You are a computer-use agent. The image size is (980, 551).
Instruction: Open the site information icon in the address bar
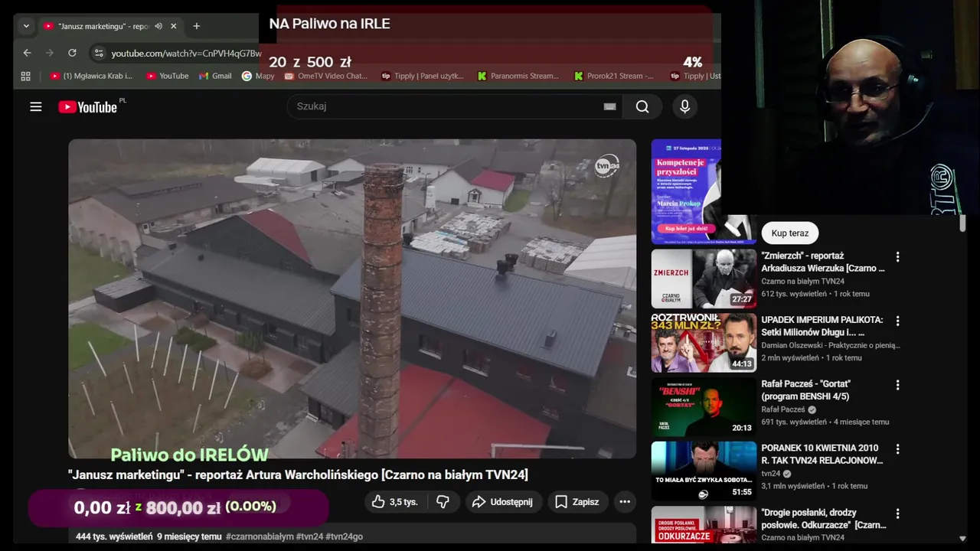click(x=98, y=53)
